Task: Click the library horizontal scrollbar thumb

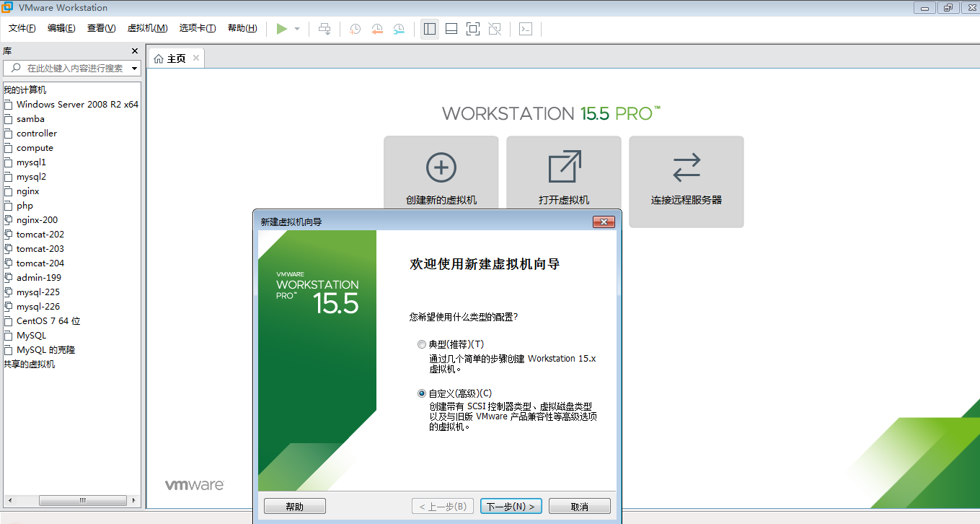Action: coord(83,500)
